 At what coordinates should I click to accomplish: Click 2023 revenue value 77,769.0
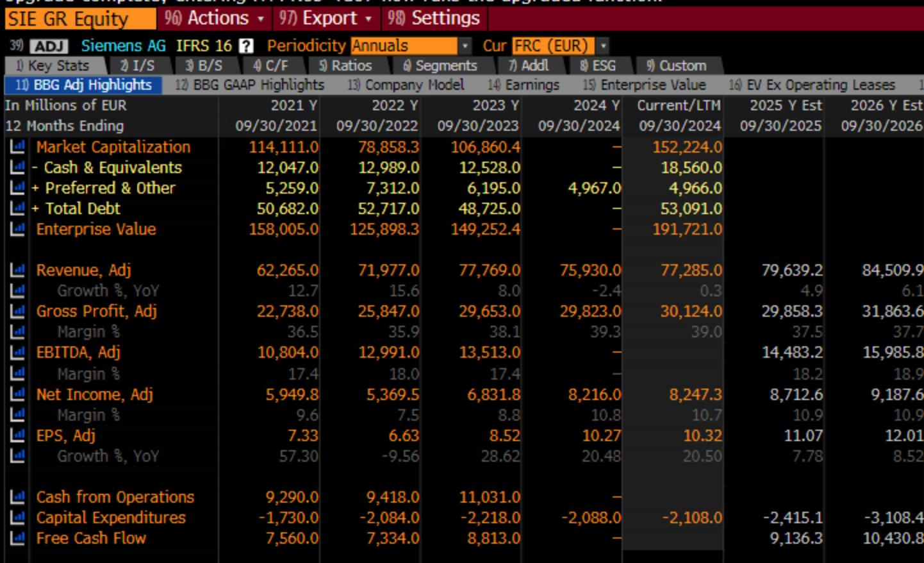pos(490,270)
